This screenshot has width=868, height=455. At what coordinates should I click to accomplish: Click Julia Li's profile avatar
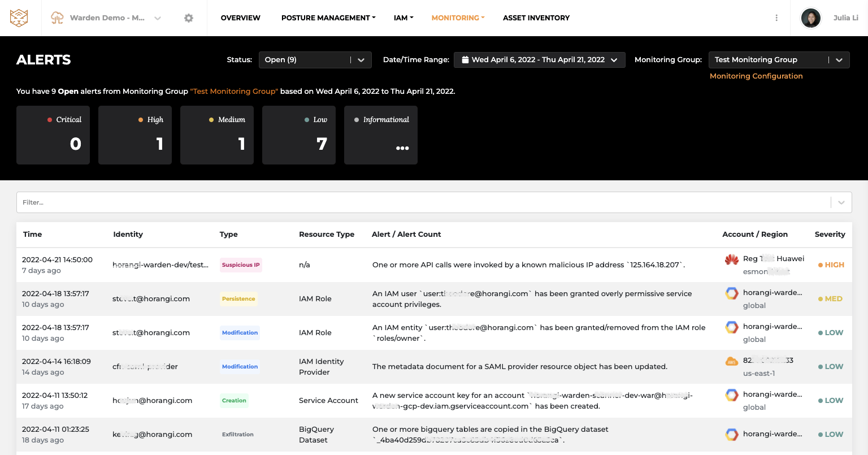tap(811, 18)
